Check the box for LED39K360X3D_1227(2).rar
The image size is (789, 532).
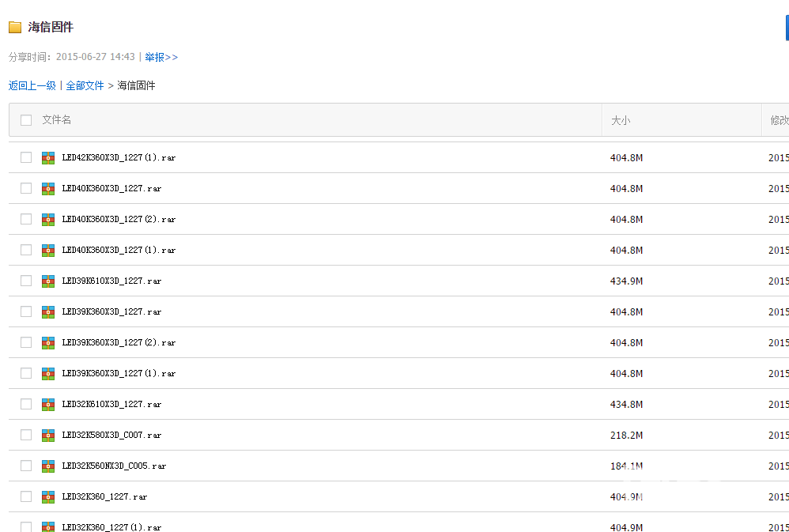click(26, 342)
